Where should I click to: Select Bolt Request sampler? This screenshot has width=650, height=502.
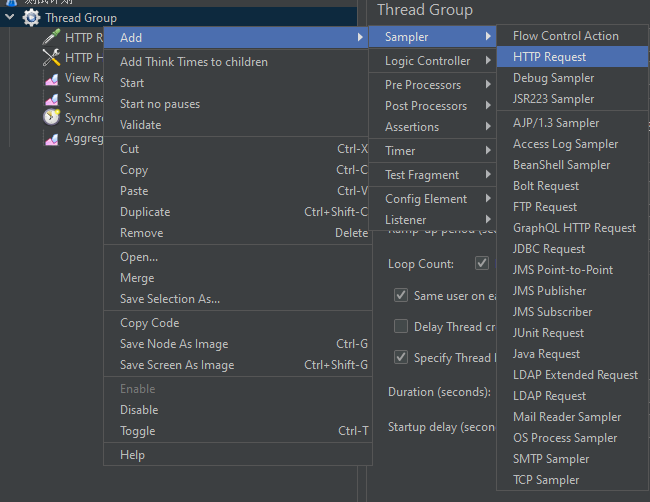point(572,186)
